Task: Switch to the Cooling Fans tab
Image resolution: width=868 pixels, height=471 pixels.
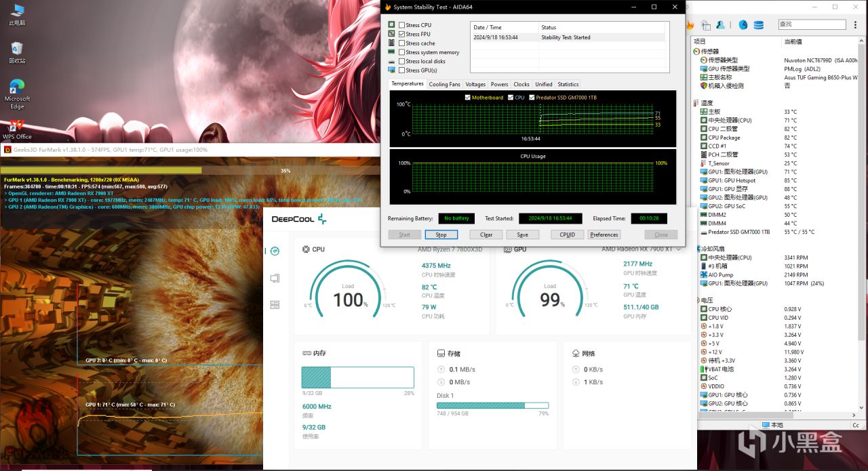Action: tap(444, 84)
